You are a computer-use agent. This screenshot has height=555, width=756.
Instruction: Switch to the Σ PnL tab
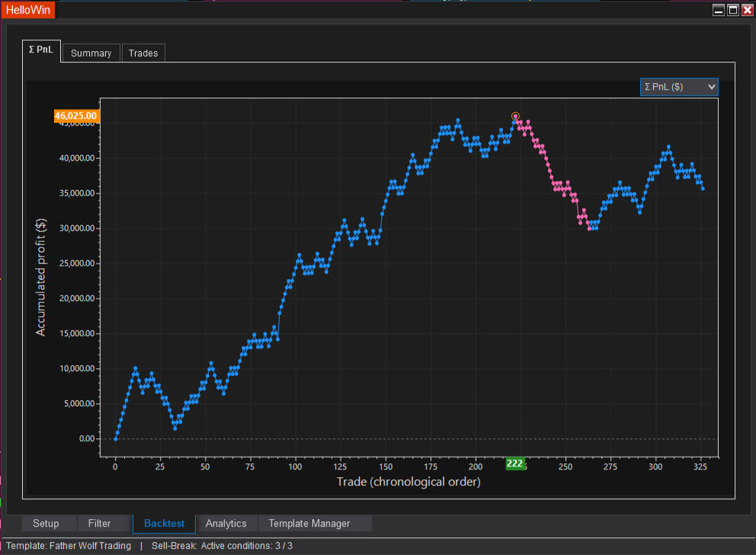pos(40,50)
